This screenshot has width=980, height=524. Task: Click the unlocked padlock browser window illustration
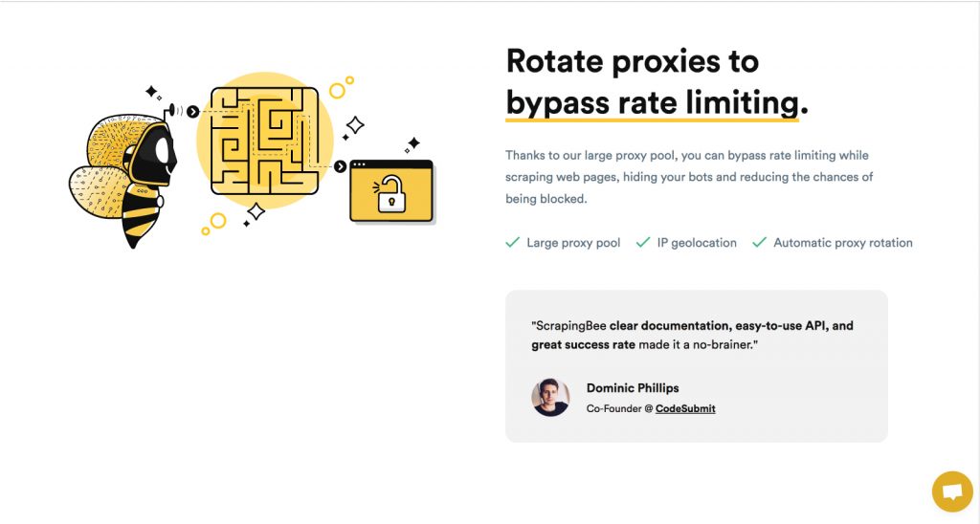pos(391,191)
